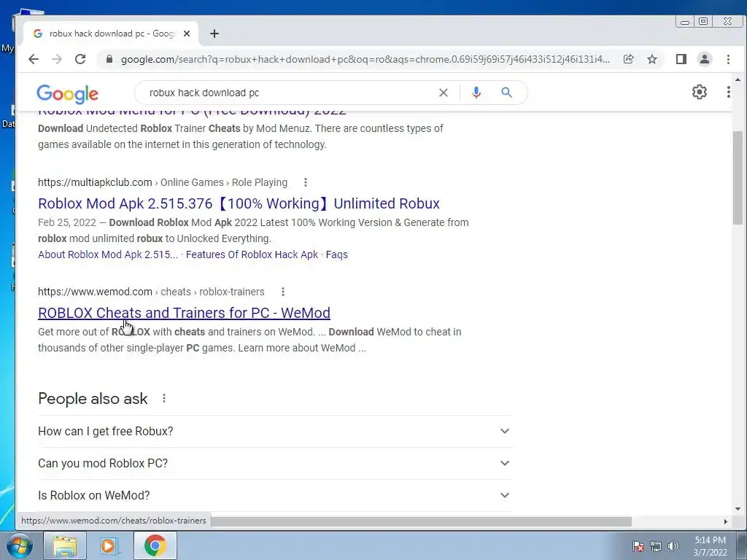Viewport: 747px width, 560px height.
Task: Open 'Roblox Mod Apk 2.515.376' result
Action: tap(239, 203)
